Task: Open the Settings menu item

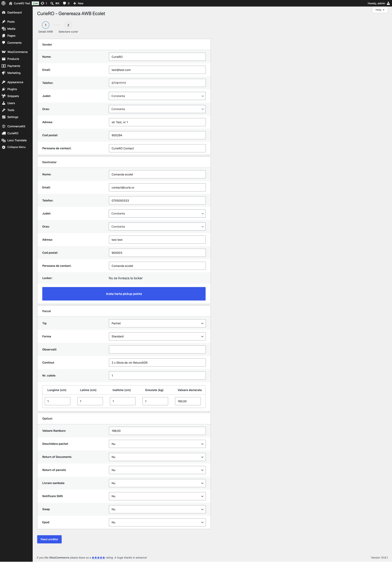Action: click(16, 117)
